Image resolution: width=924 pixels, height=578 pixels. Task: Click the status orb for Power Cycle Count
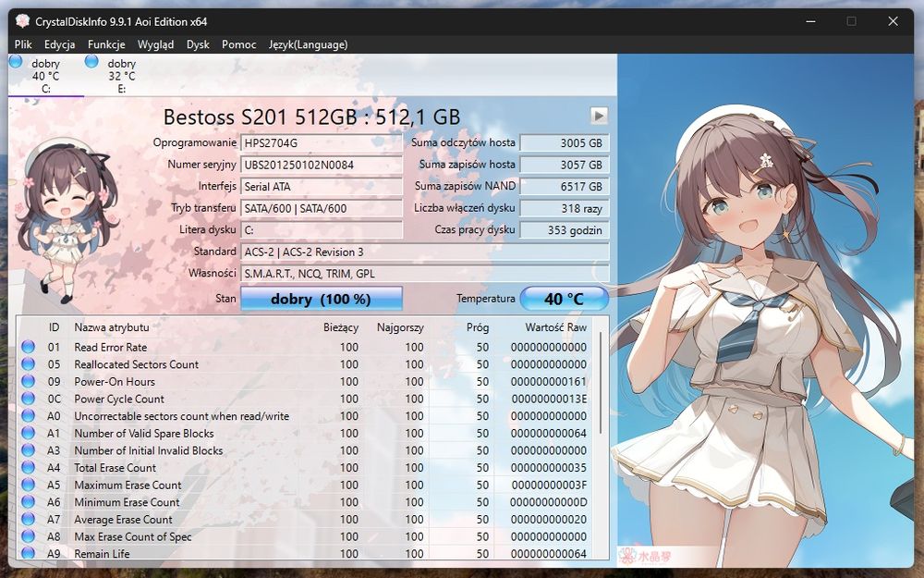point(28,398)
